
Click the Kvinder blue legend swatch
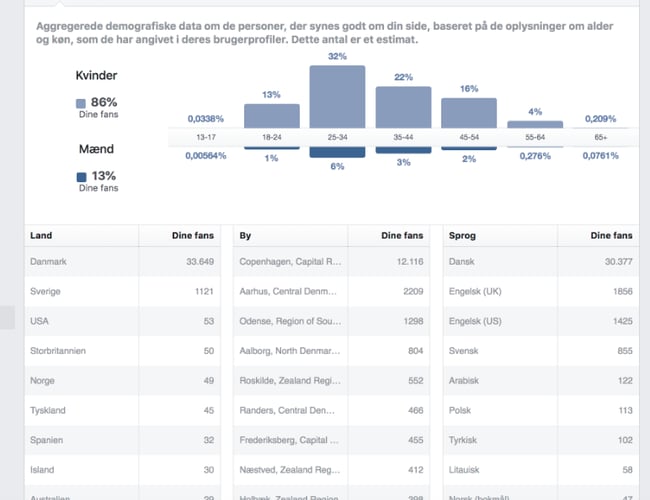[81, 103]
